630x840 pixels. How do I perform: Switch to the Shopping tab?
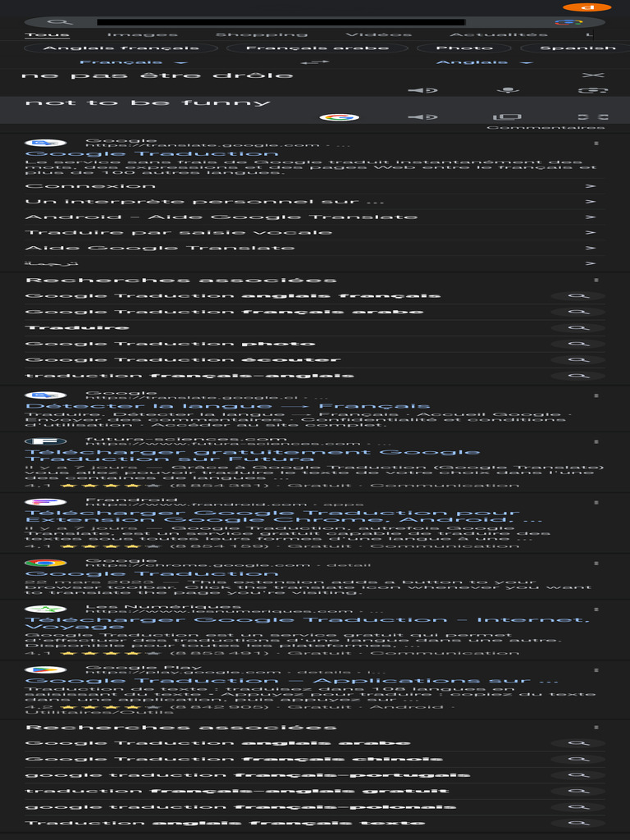click(x=262, y=34)
